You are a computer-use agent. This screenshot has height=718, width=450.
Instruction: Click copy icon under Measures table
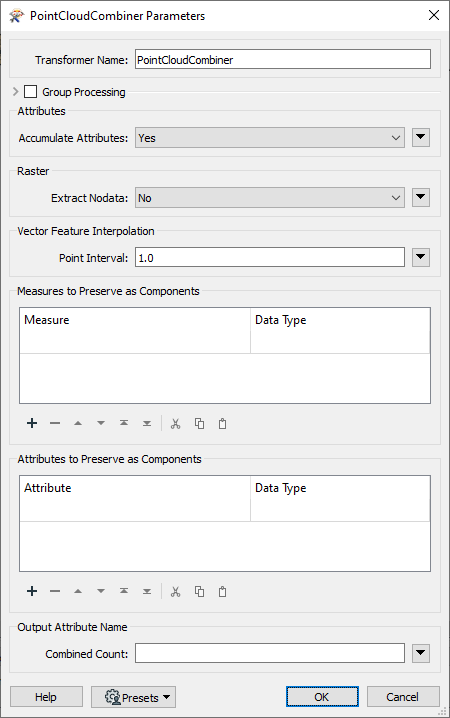pos(199,424)
